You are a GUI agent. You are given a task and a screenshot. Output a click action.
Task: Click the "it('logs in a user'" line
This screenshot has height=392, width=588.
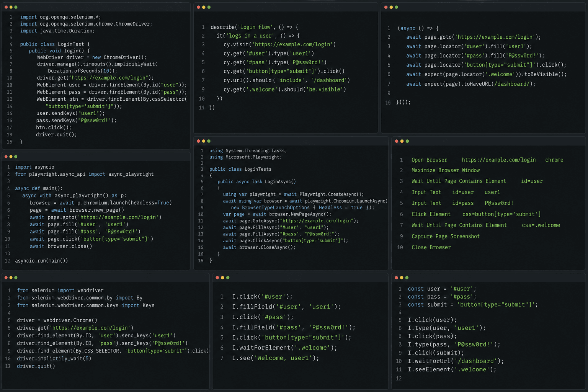pos(258,36)
